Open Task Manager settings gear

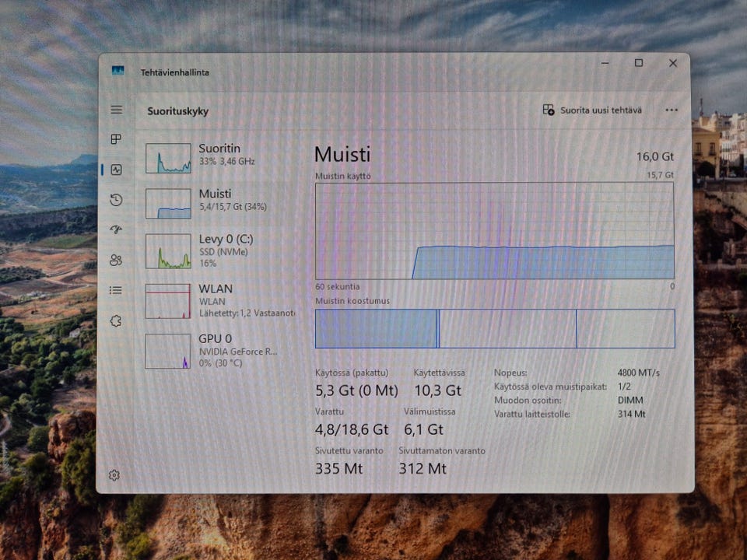[114, 475]
